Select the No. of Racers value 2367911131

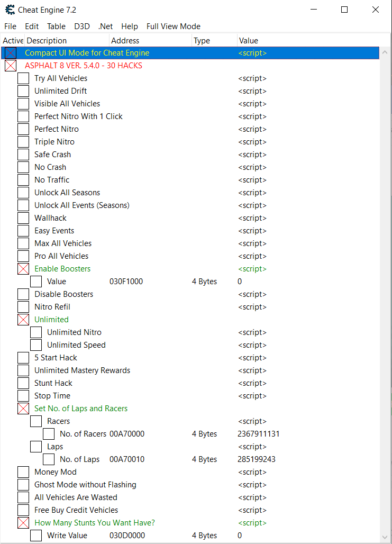[259, 434]
